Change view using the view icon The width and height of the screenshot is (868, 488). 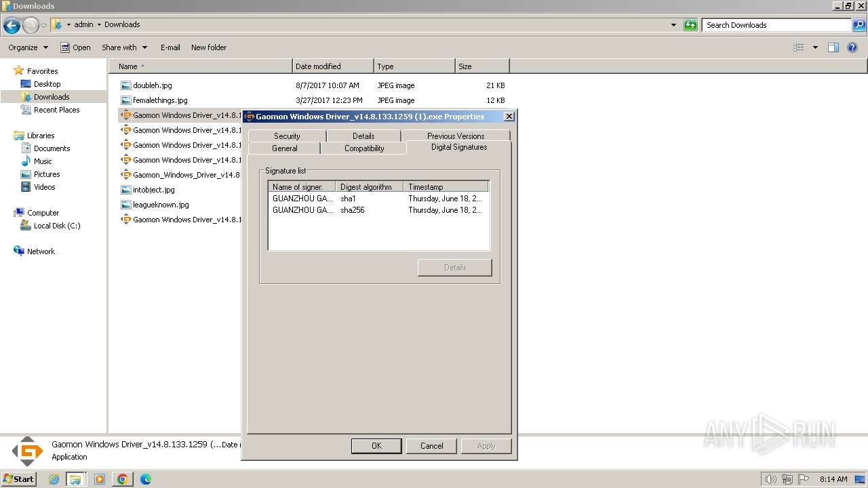tap(799, 47)
